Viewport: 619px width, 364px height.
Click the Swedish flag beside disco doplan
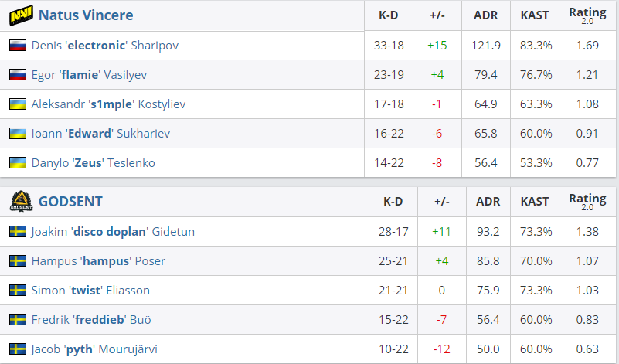coord(17,232)
